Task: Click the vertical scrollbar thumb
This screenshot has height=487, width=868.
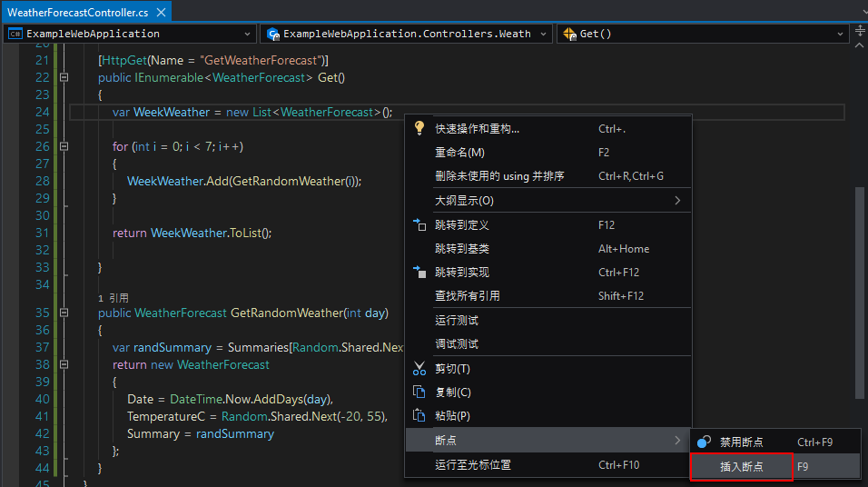Action: [x=859, y=293]
